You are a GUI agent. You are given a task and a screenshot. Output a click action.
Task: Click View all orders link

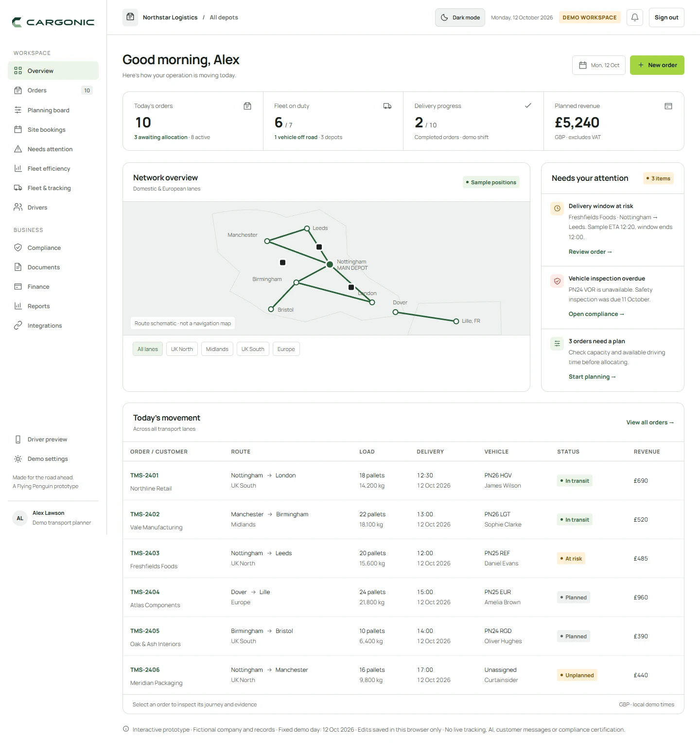650,422
